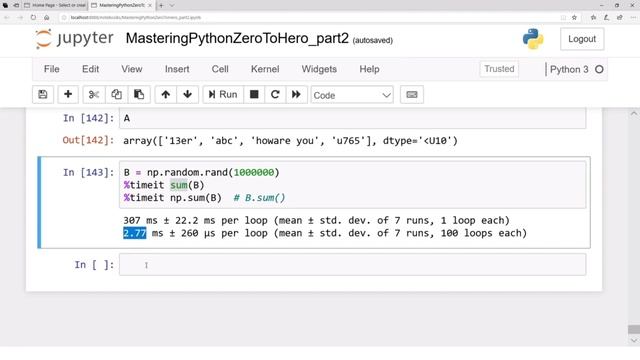Open the File menu
Screen dimensions: 640x360
[51, 69]
